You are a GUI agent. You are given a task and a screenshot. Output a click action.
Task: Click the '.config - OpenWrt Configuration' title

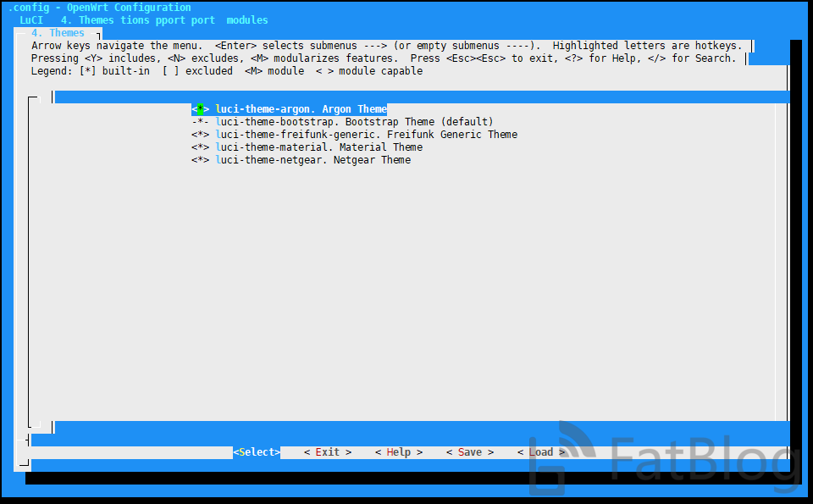[x=99, y=8]
